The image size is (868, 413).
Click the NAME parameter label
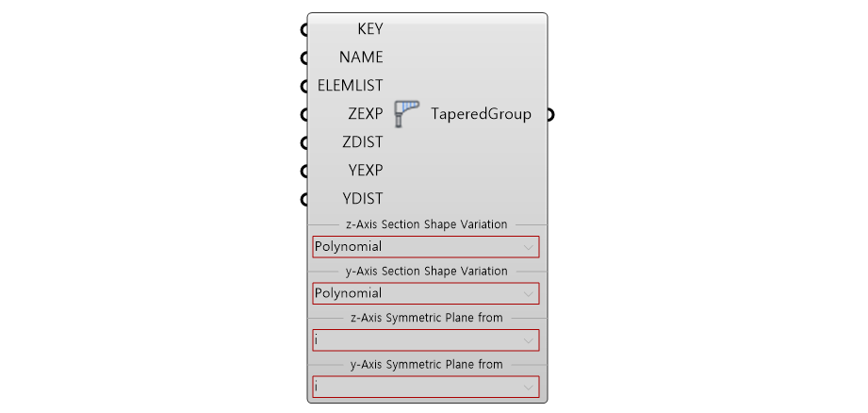(x=361, y=58)
